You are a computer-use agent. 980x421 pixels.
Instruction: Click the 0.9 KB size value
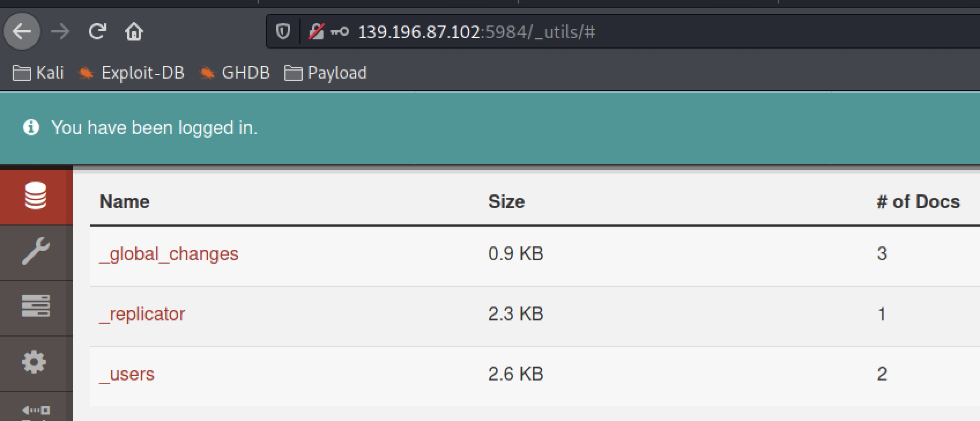tap(515, 253)
